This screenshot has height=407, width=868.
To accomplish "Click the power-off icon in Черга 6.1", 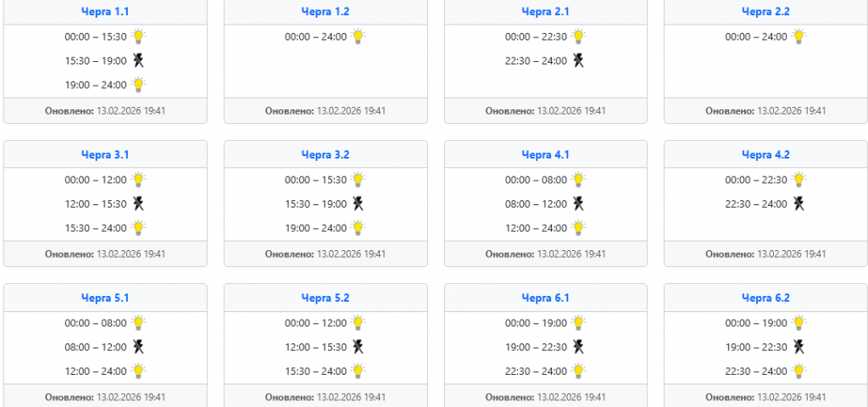I will [x=578, y=347].
